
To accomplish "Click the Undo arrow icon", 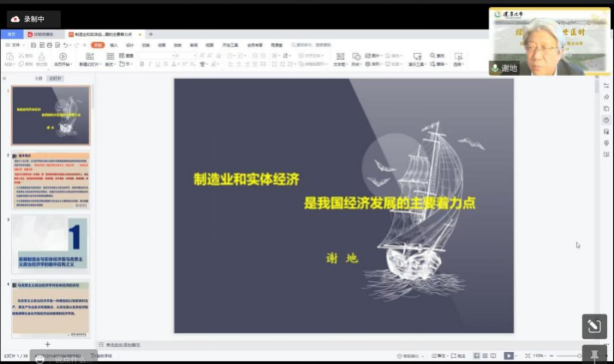I will click(x=66, y=45).
